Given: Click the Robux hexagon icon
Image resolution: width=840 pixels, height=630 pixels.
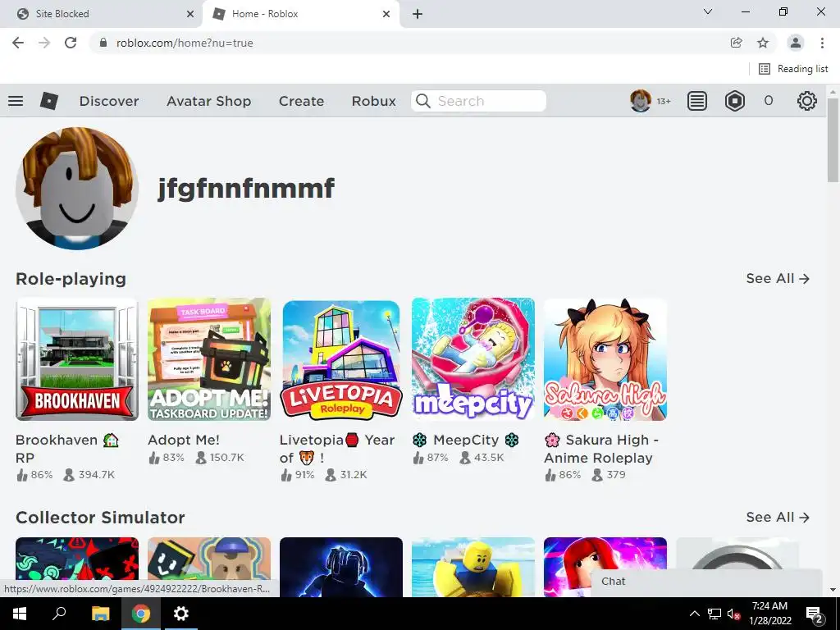Looking at the screenshot, I should (x=734, y=101).
